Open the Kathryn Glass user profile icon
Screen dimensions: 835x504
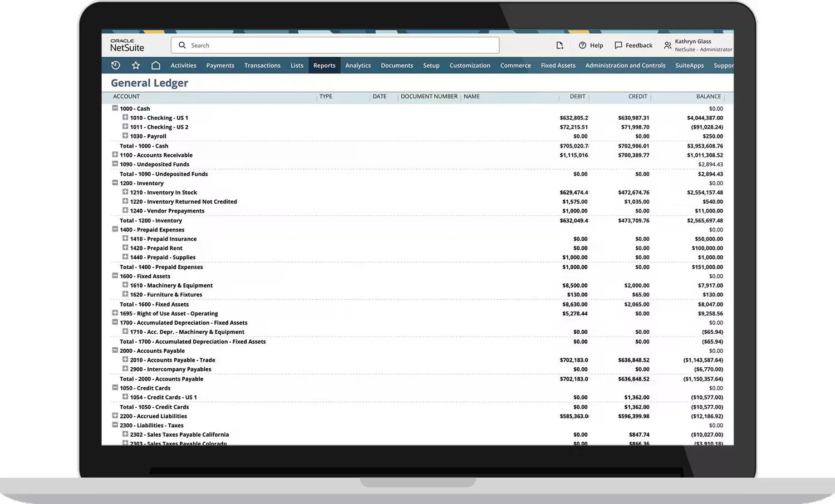(x=667, y=45)
